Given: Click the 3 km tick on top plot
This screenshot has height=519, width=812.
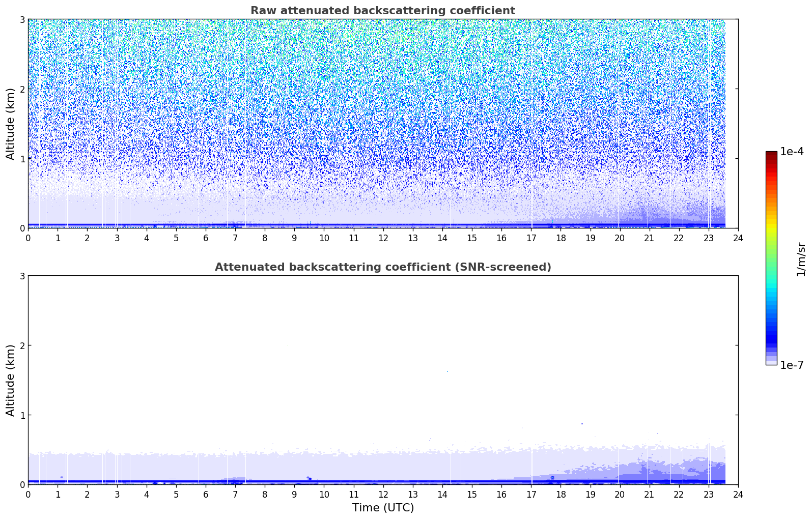Looking at the screenshot, I should pyautogui.click(x=22, y=19).
